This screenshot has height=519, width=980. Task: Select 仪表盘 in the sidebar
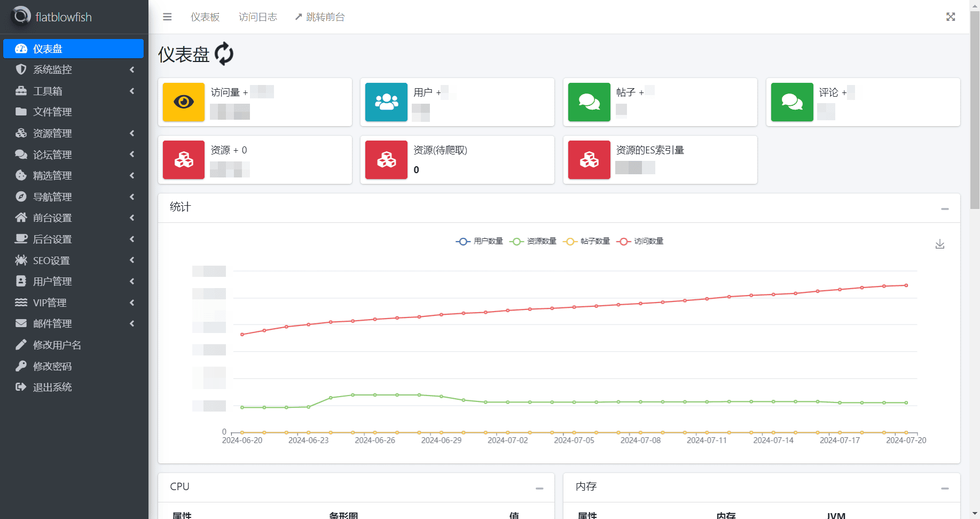pos(73,49)
